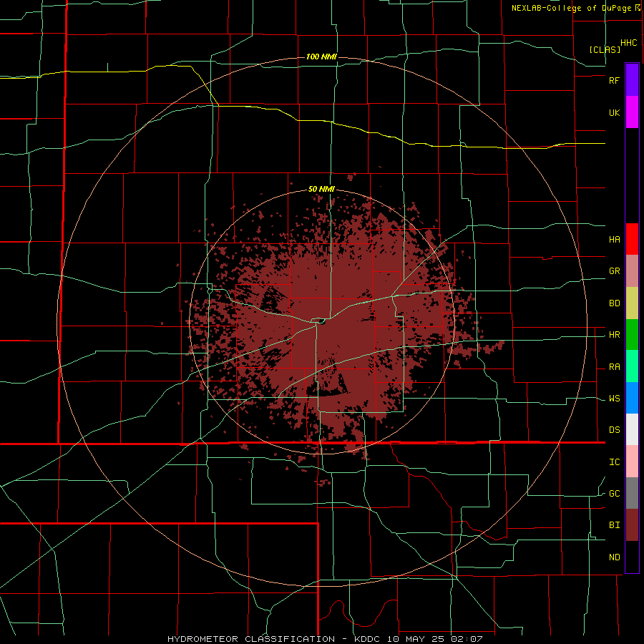Click the UK legend label
Viewport: 644px width, 644px height.
[615, 112]
